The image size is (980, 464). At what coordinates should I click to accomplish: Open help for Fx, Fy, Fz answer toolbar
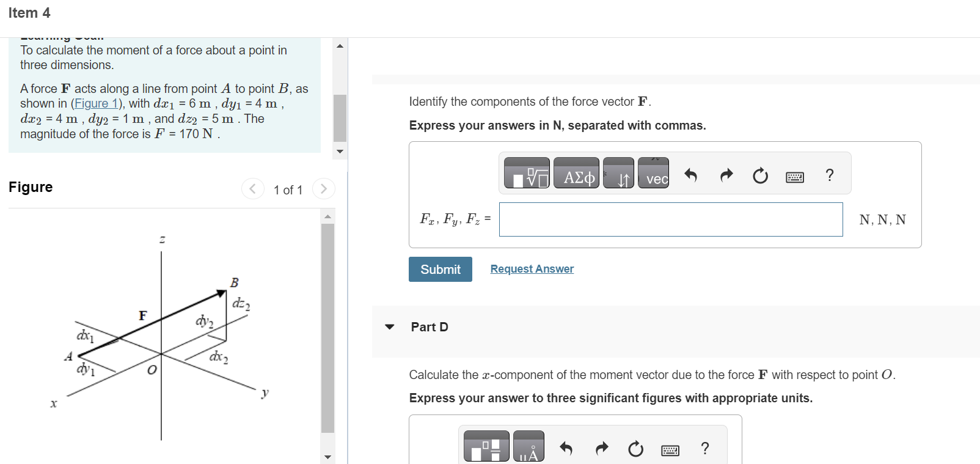[830, 175]
